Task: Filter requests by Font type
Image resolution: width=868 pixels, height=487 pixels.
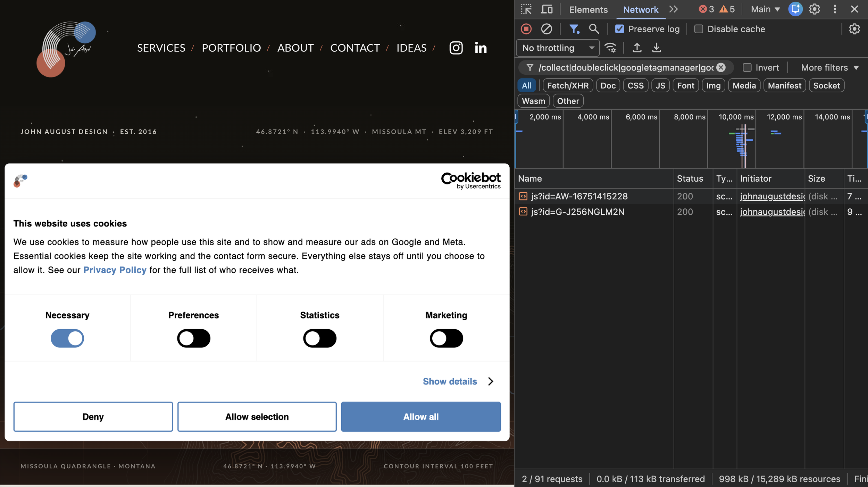Action: click(686, 85)
